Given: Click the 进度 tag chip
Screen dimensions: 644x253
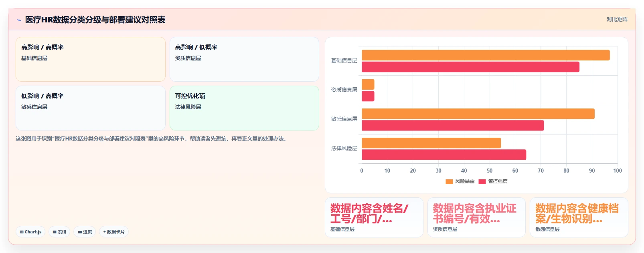Looking at the screenshot, I should (85, 232).
